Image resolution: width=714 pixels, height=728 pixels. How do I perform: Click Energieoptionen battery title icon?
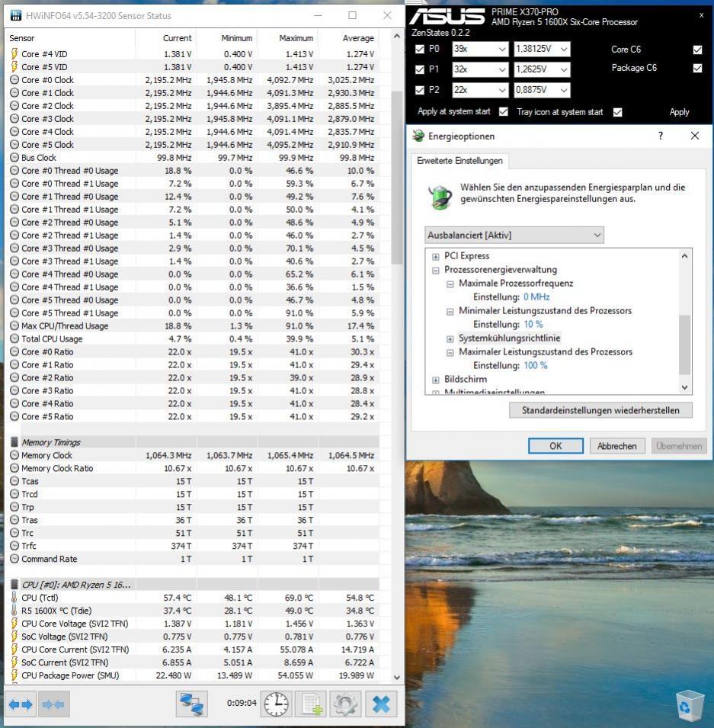[x=418, y=136]
